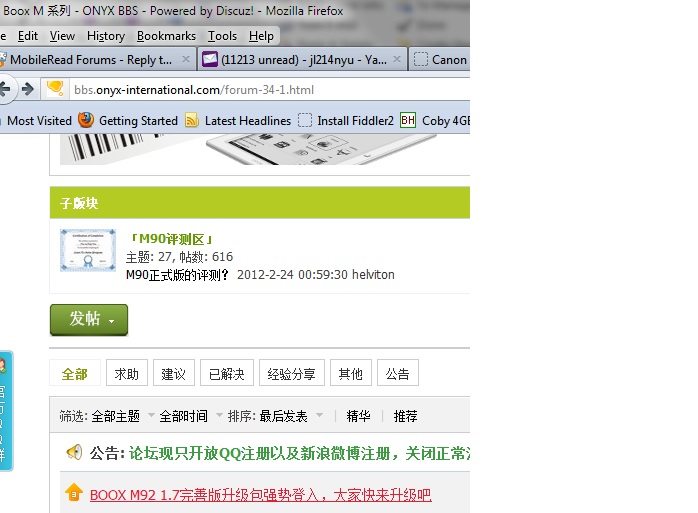
Task: Open the History menu
Action: coord(106,36)
